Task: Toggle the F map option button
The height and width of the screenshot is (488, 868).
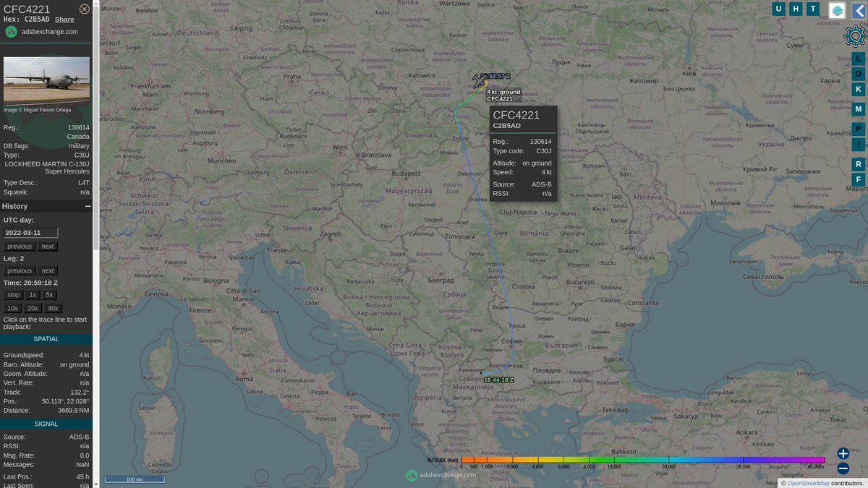Action: pos(859,179)
